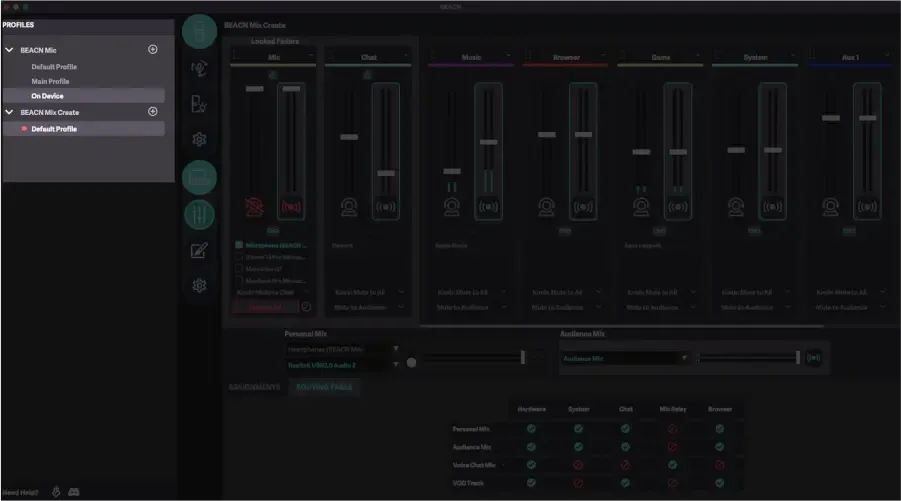Viewport: 901px width, 501px height.
Task: Open the mixer faders view in sidebar
Action: (200, 213)
